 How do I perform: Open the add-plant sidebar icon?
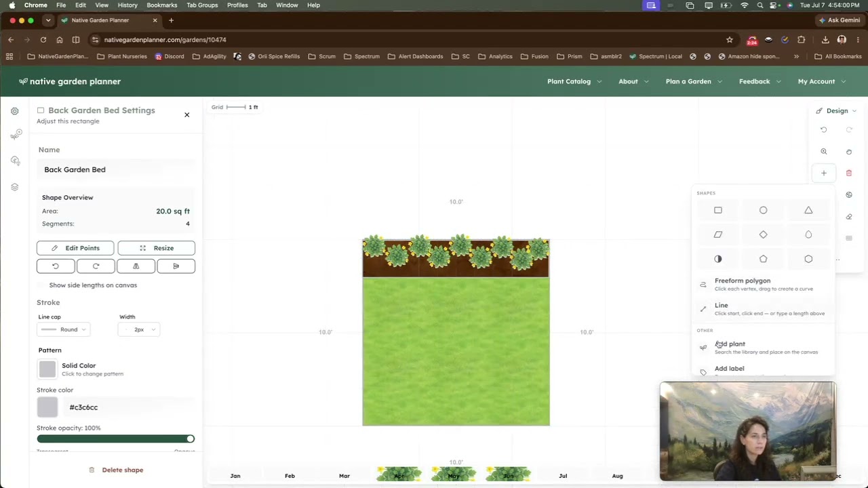(15, 136)
